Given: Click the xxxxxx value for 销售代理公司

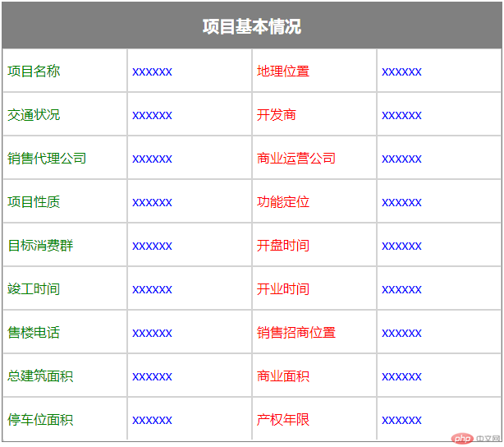Looking at the screenshot, I should click(153, 159).
